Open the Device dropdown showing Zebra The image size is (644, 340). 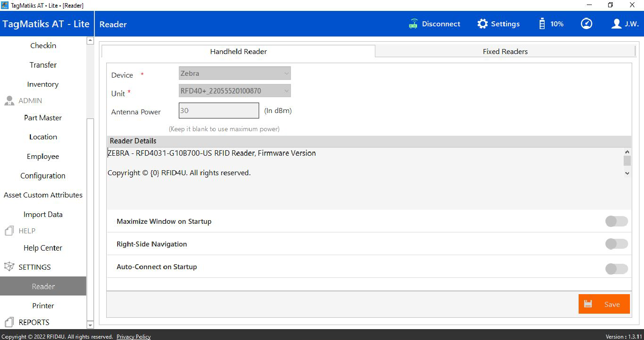click(235, 73)
